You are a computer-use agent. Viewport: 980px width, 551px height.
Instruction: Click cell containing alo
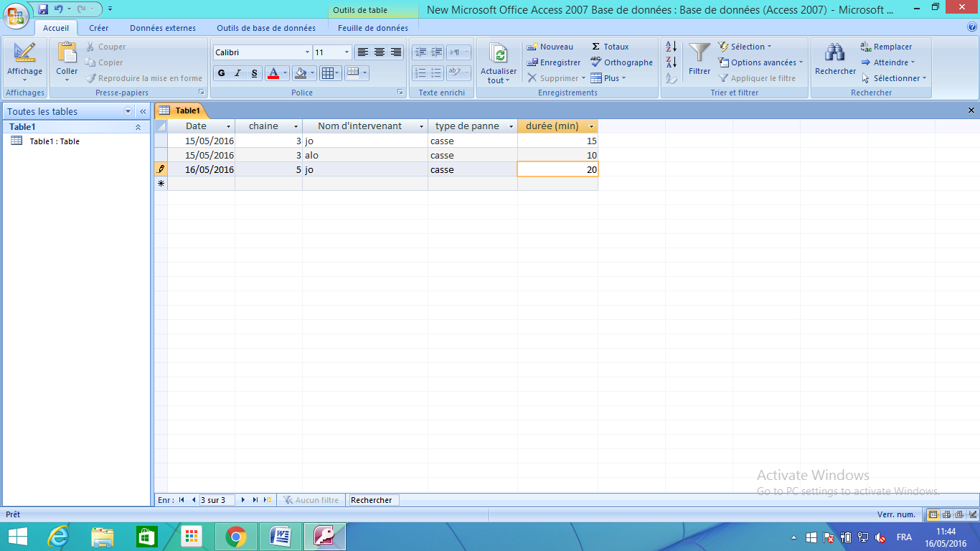coord(365,155)
